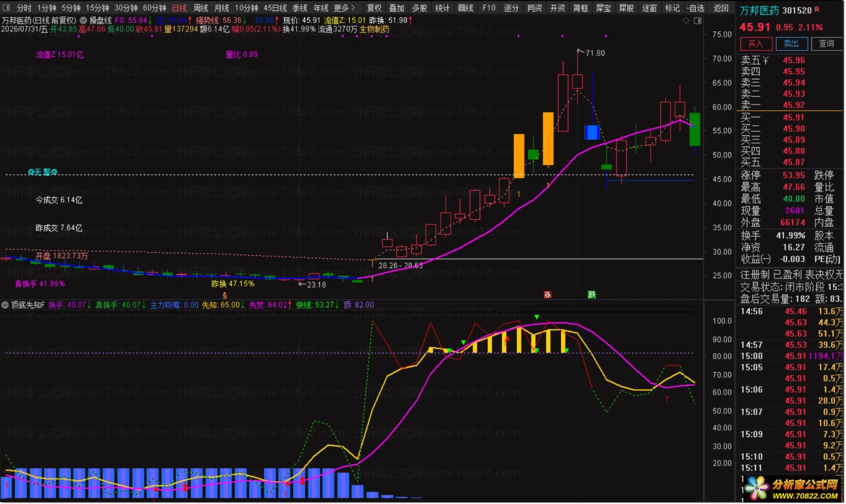
Task: Click the 量比 0.89 label on chart
Action: [x=242, y=54]
